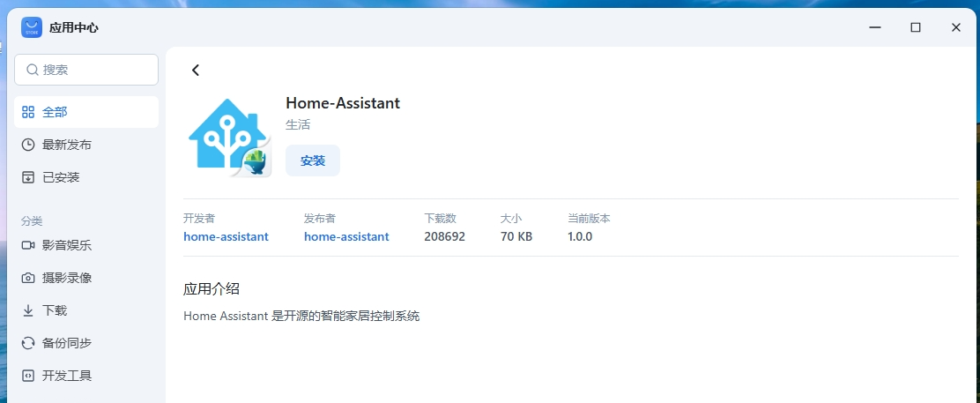The width and height of the screenshot is (980, 403).
Task: Click the video camera icon for 影音娱乐
Action: (x=28, y=245)
